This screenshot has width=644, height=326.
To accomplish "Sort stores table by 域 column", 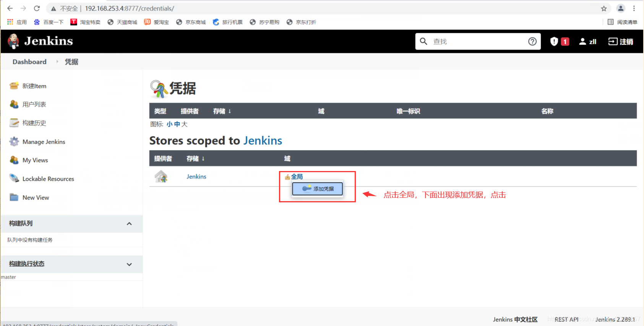I will tap(287, 158).
